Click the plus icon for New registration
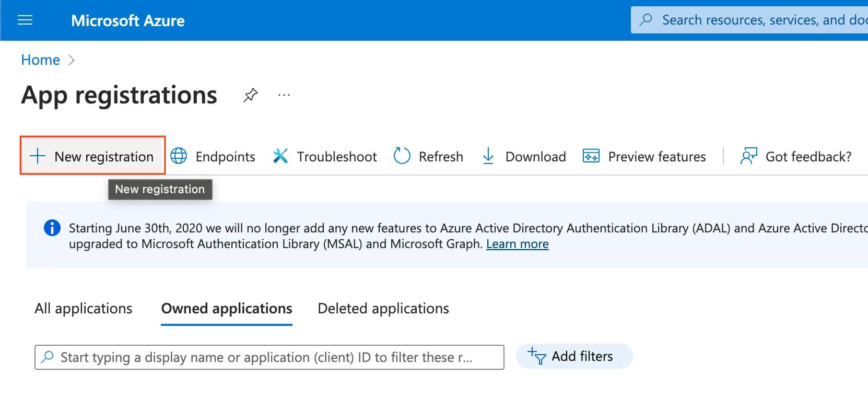 [38, 156]
